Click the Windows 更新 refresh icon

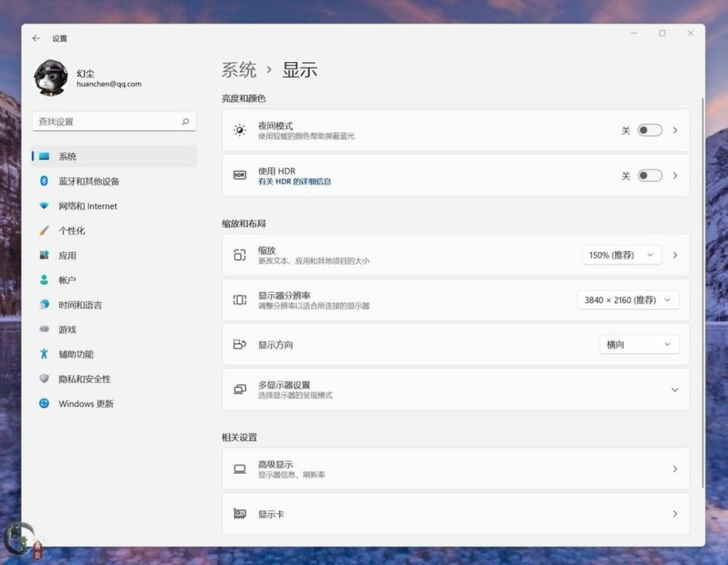point(44,403)
